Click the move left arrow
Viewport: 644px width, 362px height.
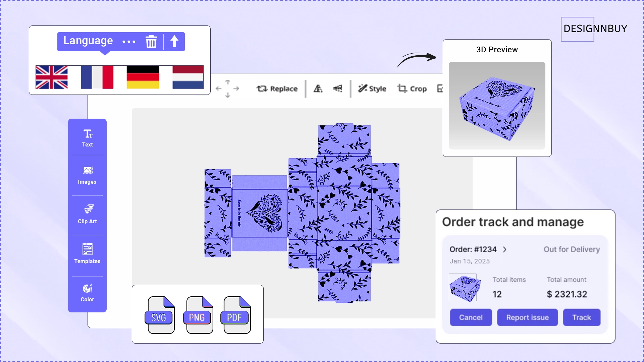pyautogui.click(x=219, y=88)
